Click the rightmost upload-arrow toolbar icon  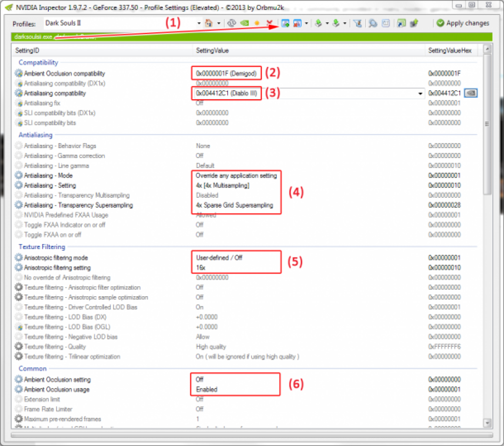pos(414,23)
